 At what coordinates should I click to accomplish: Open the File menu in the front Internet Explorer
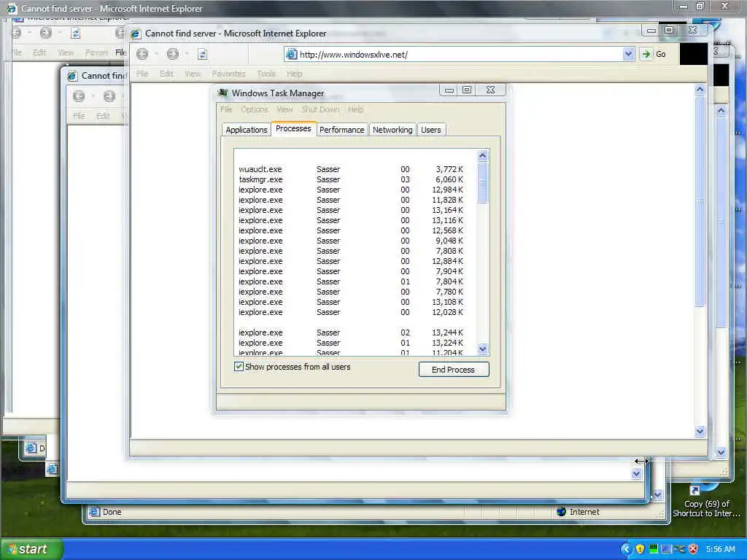coord(142,74)
